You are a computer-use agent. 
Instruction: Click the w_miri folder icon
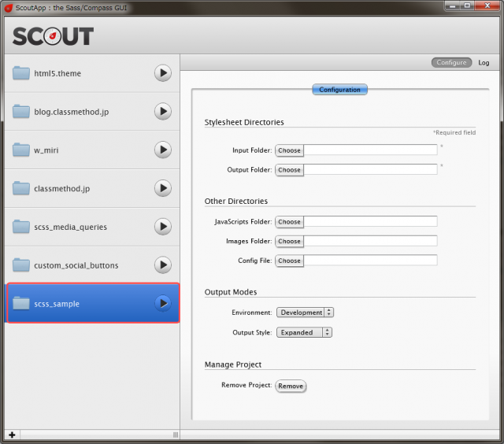click(21, 150)
